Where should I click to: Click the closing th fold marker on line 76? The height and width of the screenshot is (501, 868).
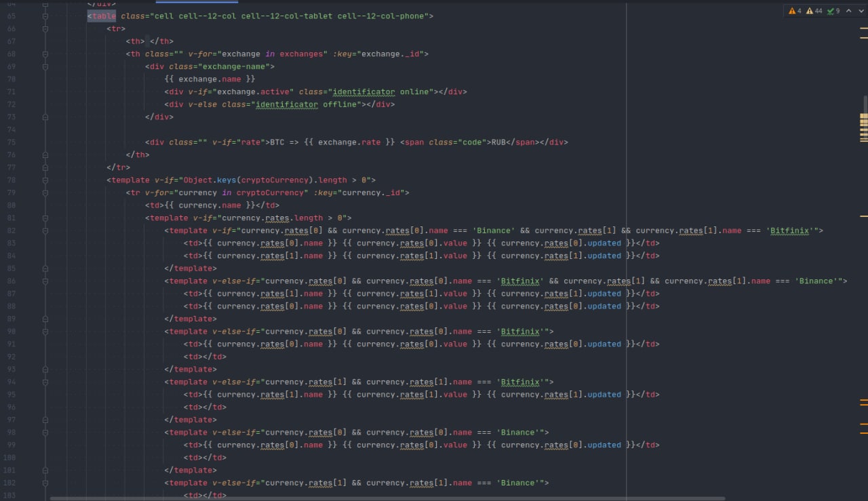coord(45,155)
